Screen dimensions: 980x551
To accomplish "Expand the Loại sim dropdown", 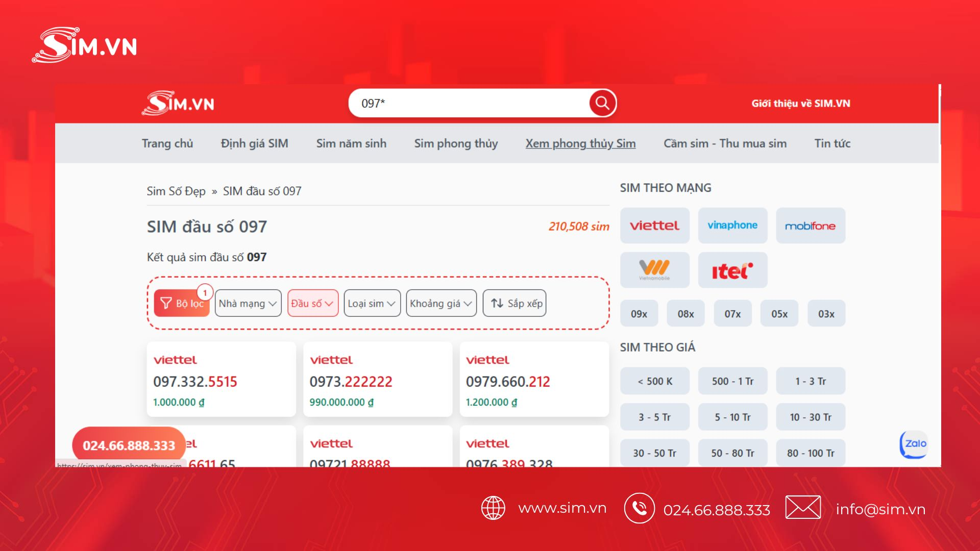I will click(x=372, y=303).
